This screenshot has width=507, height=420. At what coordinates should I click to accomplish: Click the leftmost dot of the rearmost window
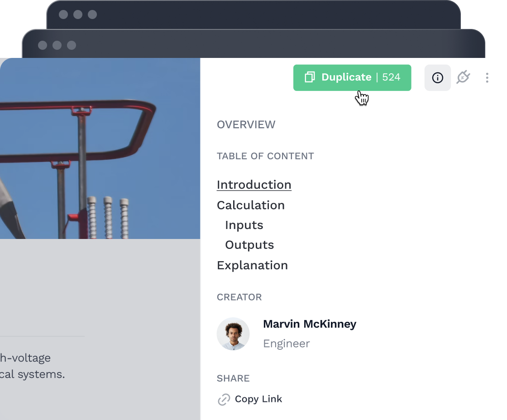(63, 14)
